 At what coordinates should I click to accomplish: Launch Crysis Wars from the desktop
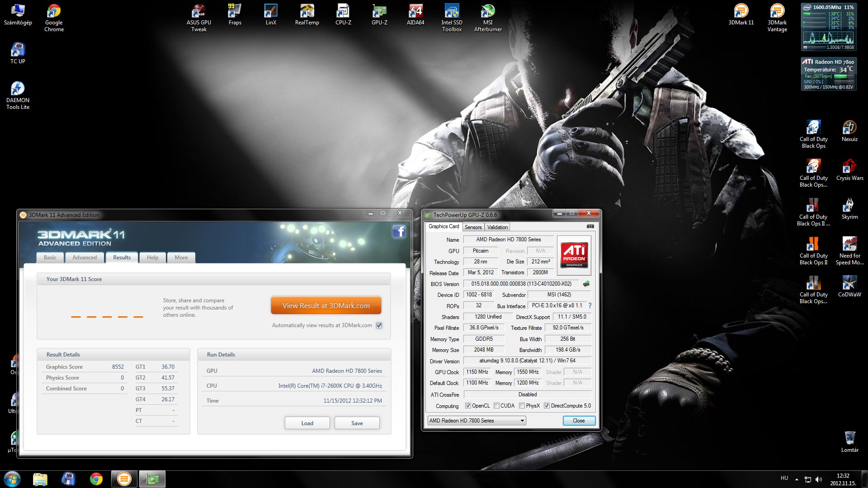pos(849,170)
